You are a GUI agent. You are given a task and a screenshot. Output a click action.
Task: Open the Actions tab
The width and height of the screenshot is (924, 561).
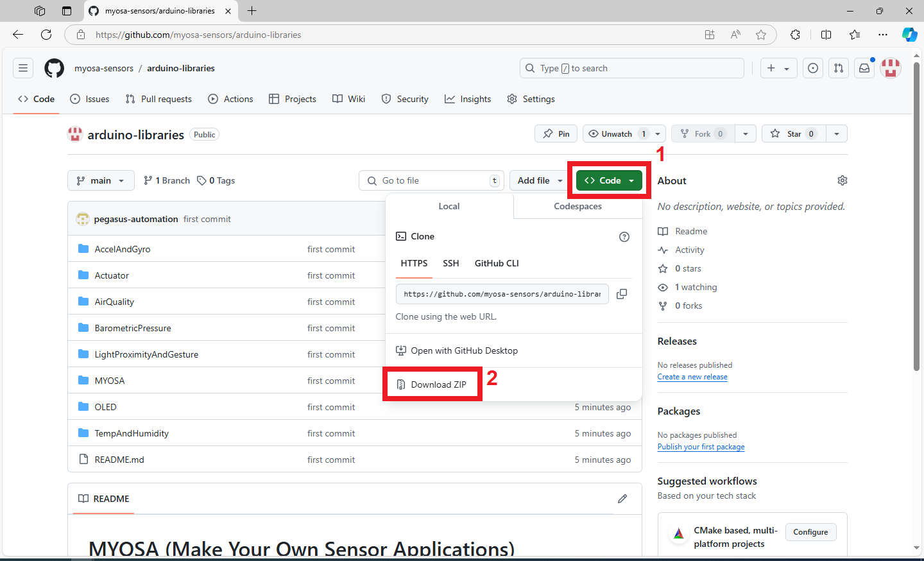tap(230, 99)
